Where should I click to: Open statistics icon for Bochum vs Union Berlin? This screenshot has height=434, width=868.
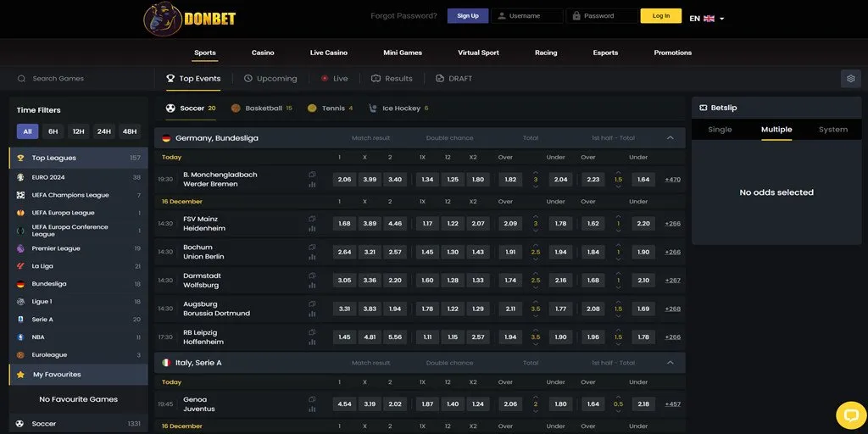(312, 257)
